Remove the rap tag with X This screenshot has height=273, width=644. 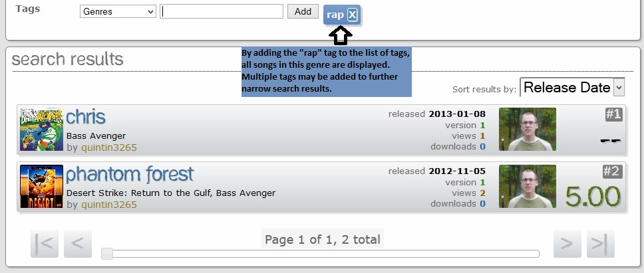pyautogui.click(x=353, y=15)
